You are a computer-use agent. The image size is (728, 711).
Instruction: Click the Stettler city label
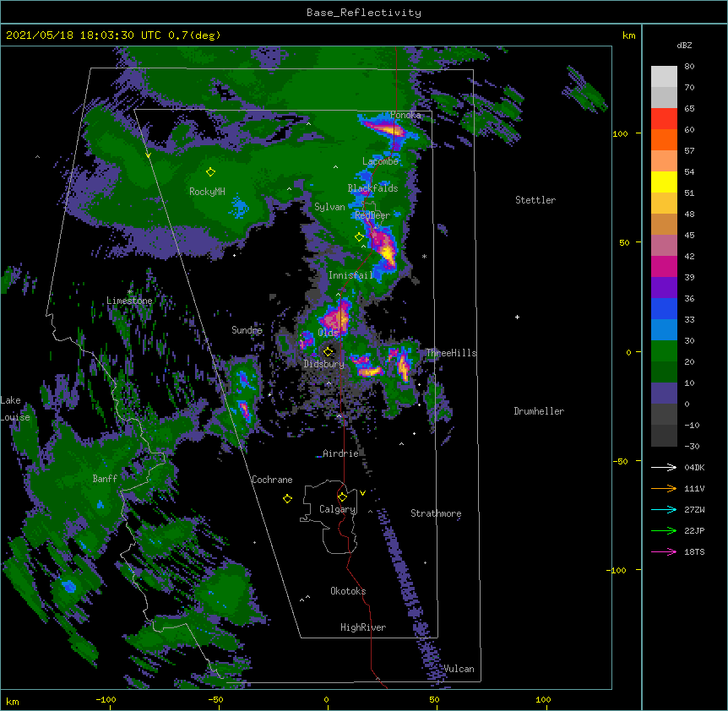pos(535,200)
